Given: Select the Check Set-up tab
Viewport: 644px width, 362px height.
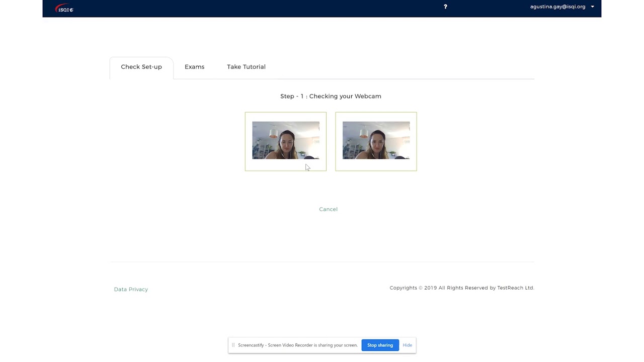Looking at the screenshot, I should pyautogui.click(x=141, y=67).
